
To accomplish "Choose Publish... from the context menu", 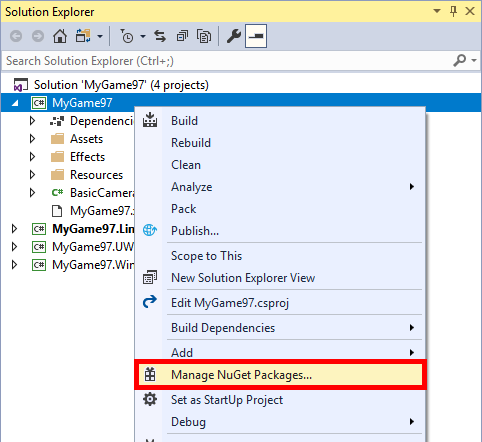I will coord(280,231).
